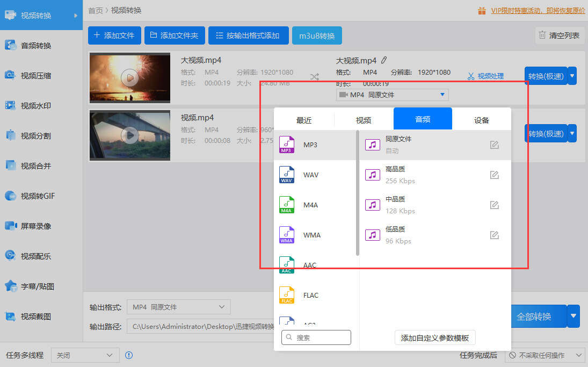The image size is (588, 367).
Task: Choose the MP3 audio format
Action: pyautogui.click(x=315, y=145)
